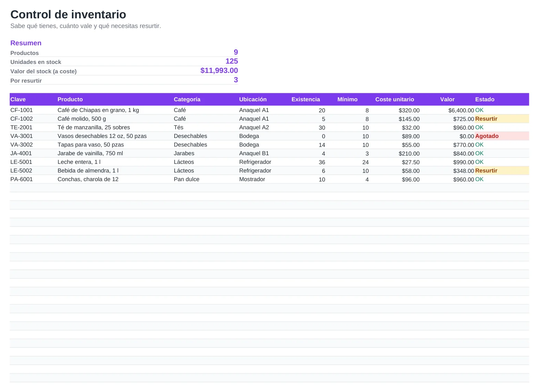Click 'Jarabe de vainilla, 750 ml'
Viewport: 539px width, 392px height.
point(90,153)
